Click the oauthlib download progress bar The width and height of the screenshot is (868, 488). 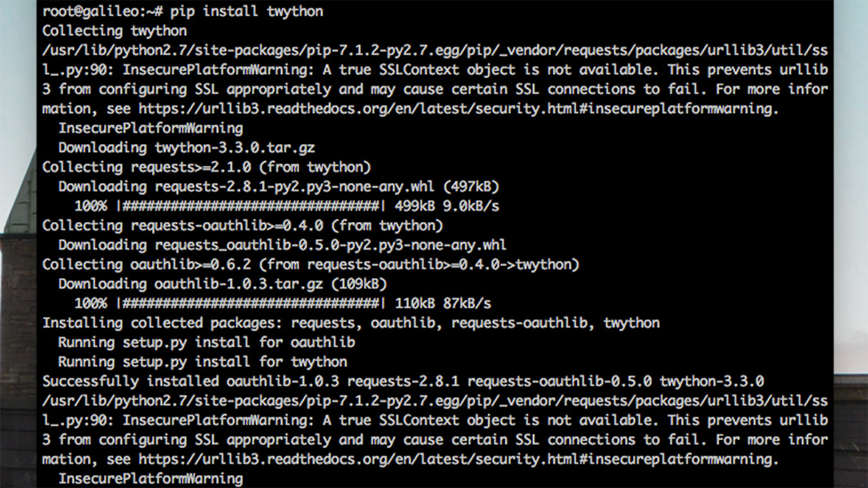pyautogui.click(x=251, y=303)
